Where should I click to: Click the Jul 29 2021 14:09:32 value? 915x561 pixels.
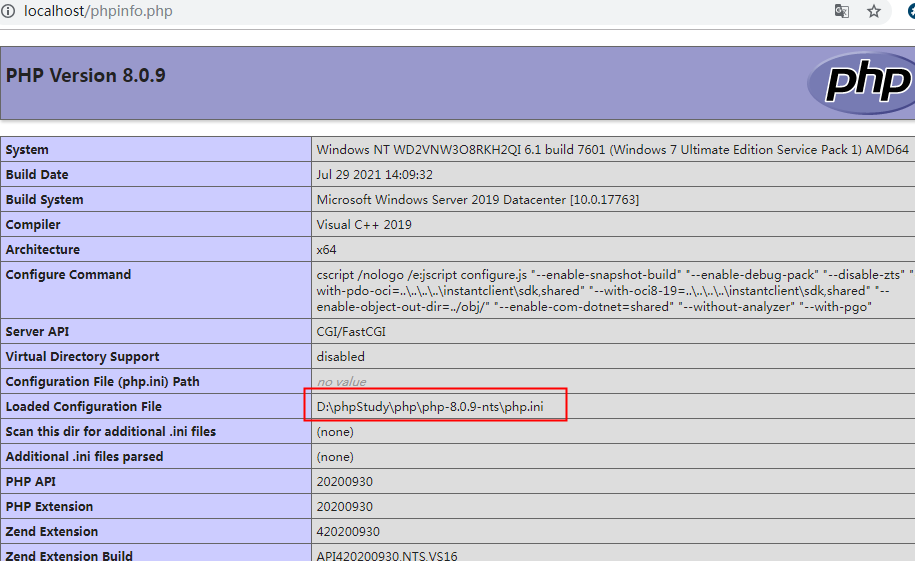[x=375, y=175]
